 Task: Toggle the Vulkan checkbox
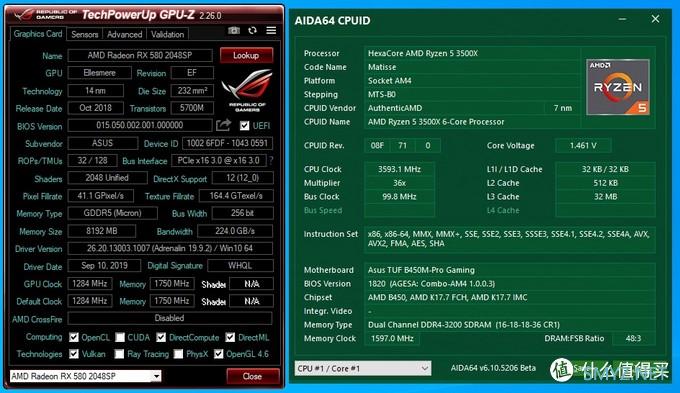pos(74,354)
